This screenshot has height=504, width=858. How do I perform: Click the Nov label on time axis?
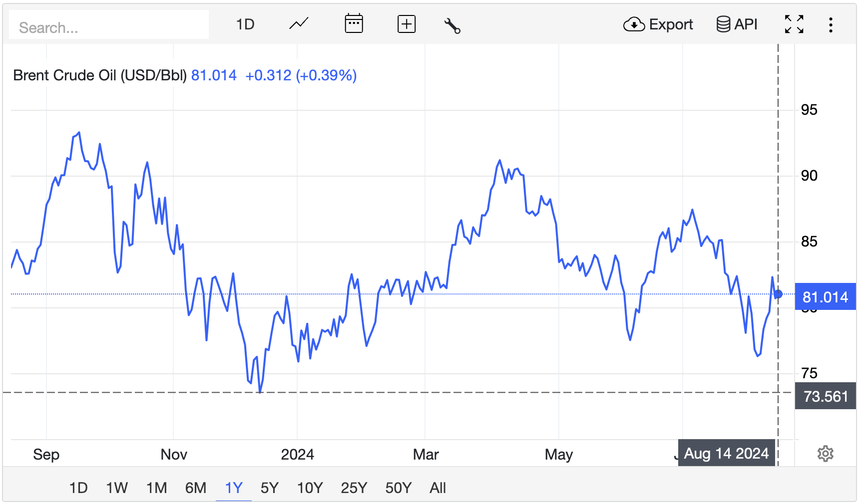(174, 455)
